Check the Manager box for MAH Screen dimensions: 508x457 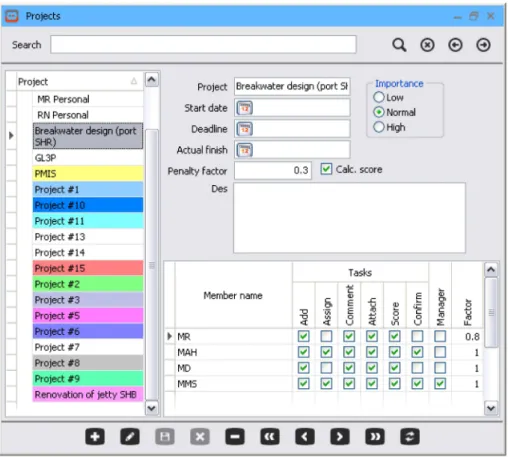pos(440,352)
